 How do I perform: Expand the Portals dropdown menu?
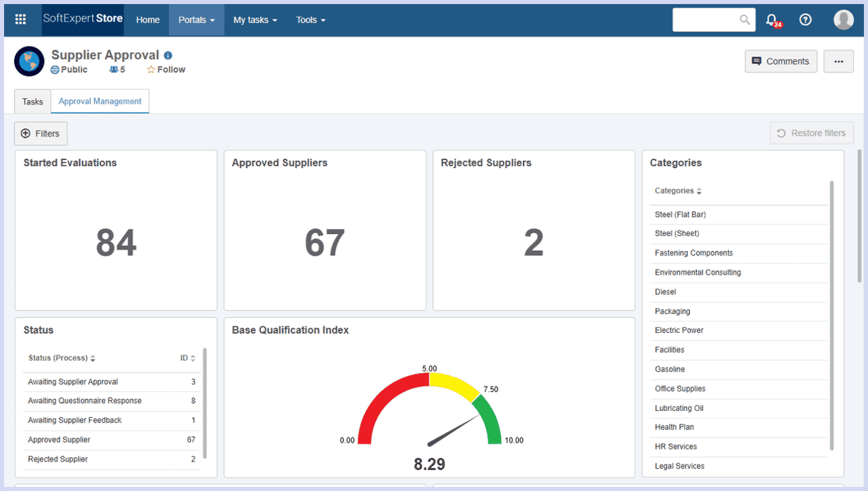(197, 20)
